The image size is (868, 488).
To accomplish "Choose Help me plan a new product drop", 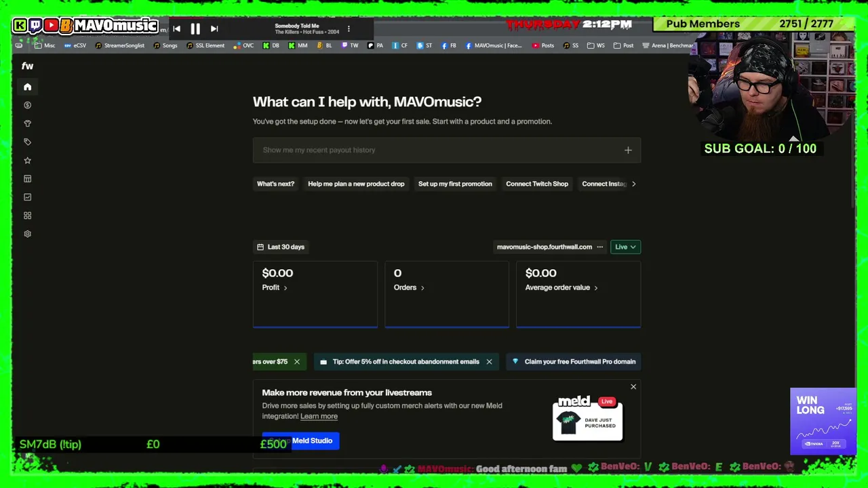I will coord(356,184).
